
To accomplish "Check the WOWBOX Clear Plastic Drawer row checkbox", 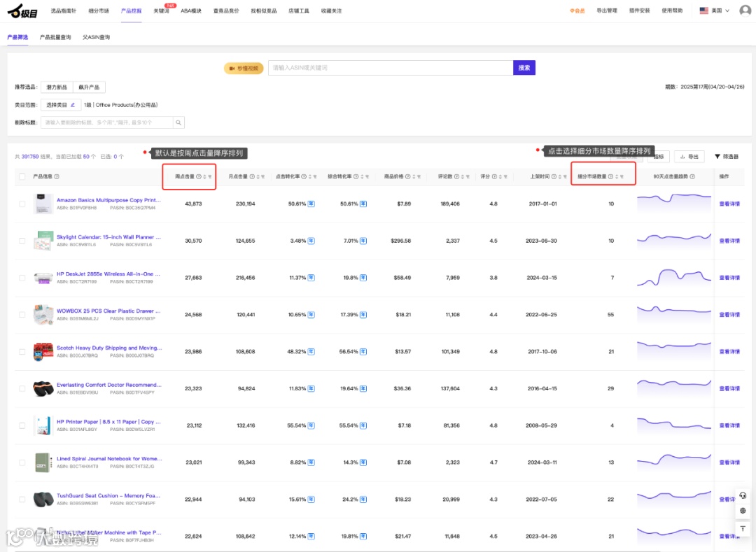I will tap(22, 315).
